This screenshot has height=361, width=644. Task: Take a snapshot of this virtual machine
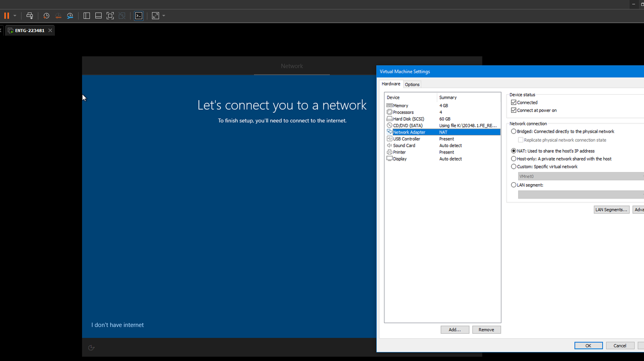(46, 16)
